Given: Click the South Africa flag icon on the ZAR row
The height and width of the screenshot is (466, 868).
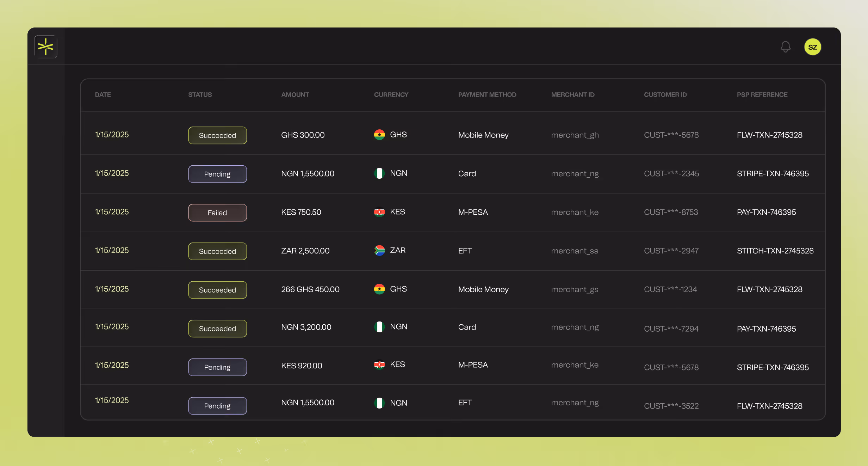Looking at the screenshot, I should tap(380, 250).
